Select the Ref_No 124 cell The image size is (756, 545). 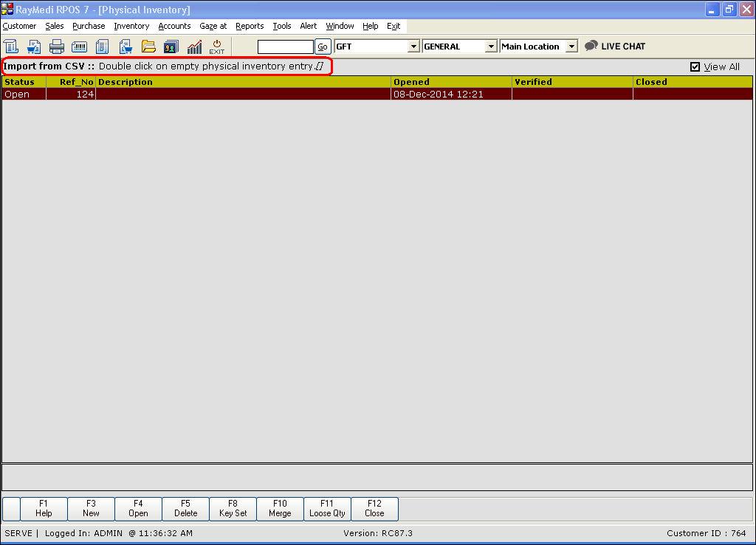(71, 94)
